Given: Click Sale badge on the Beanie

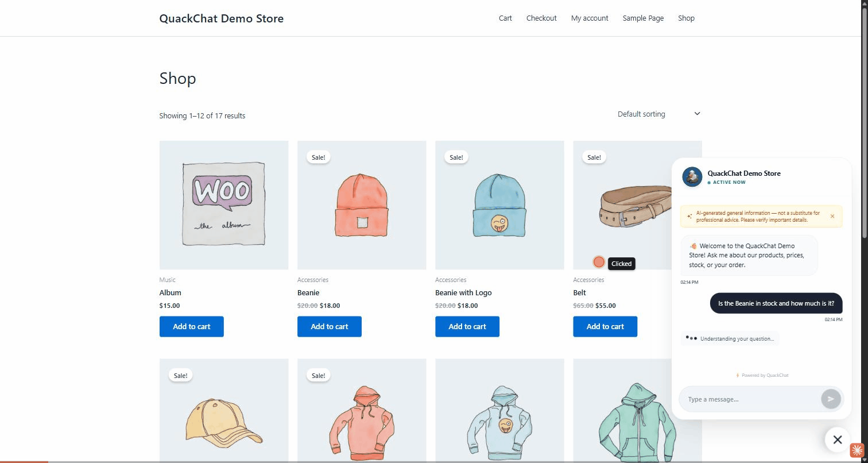Looking at the screenshot, I should 318,157.
